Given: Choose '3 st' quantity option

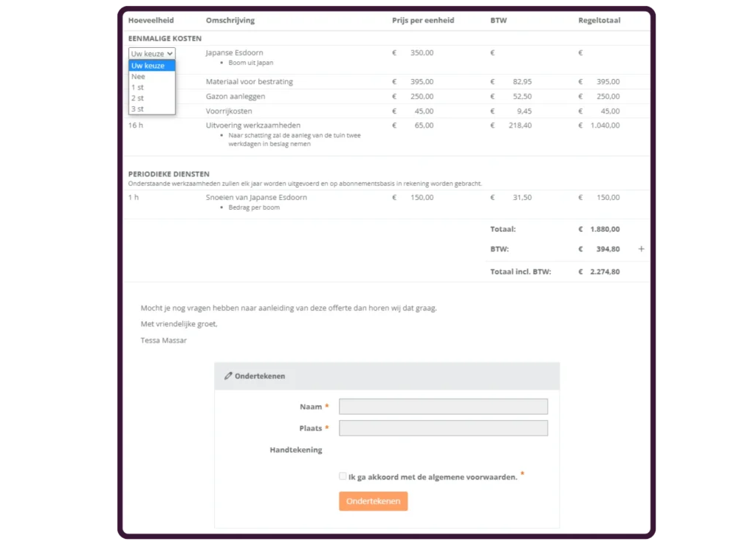Looking at the screenshot, I should (151, 109).
